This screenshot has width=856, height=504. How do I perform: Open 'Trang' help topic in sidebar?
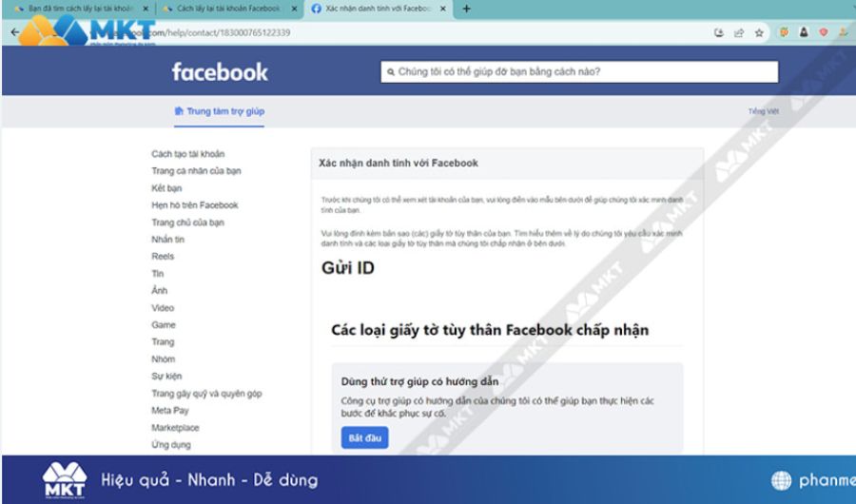coord(163,341)
